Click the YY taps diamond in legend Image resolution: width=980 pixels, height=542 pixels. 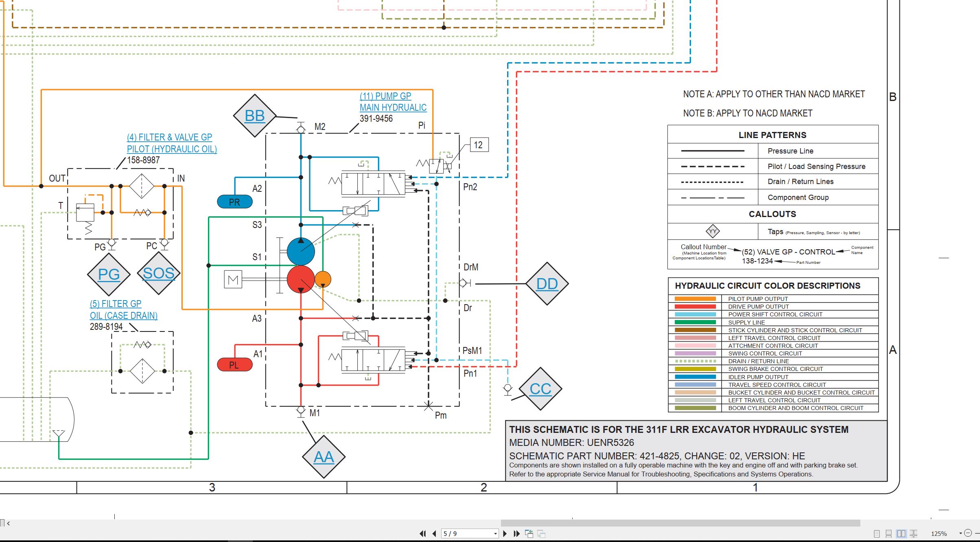pyautogui.click(x=713, y=231)
